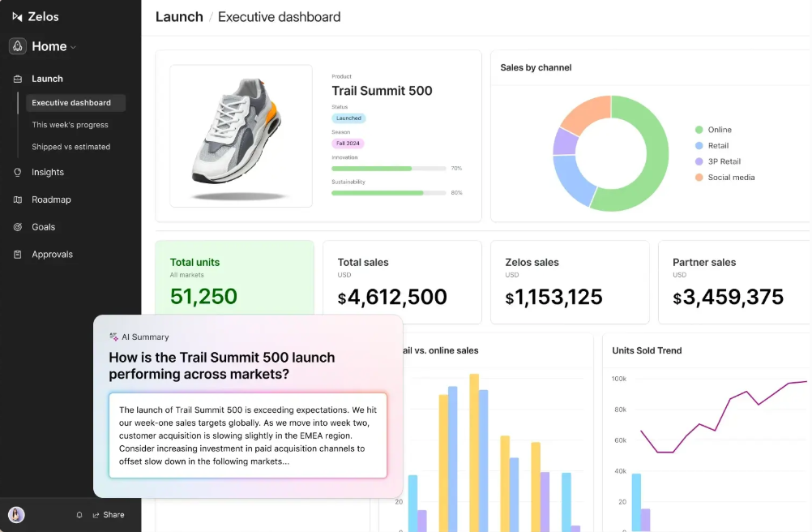
Task: Click the AI summary question heading
Action: pyautogui.click(x=222, y=366)
